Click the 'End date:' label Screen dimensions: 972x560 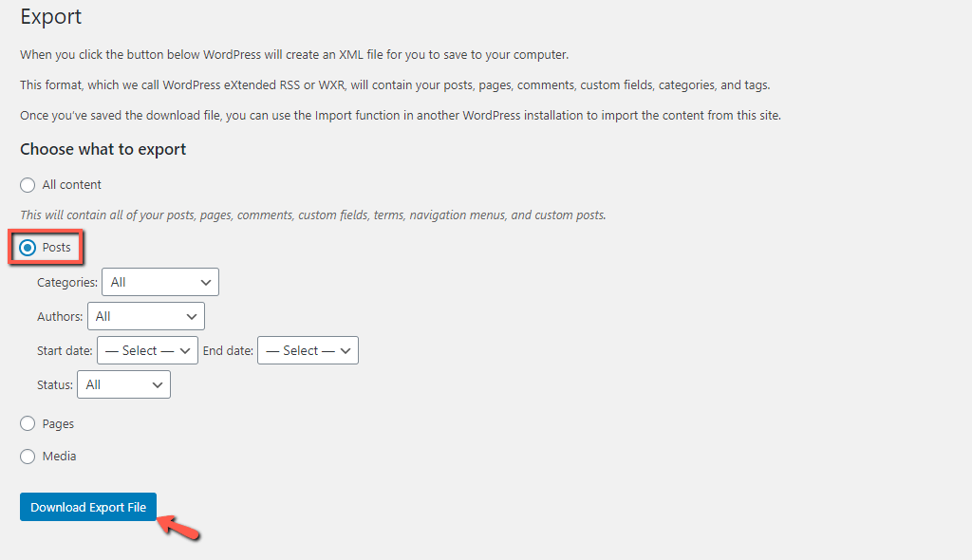(x=228, y=351)
